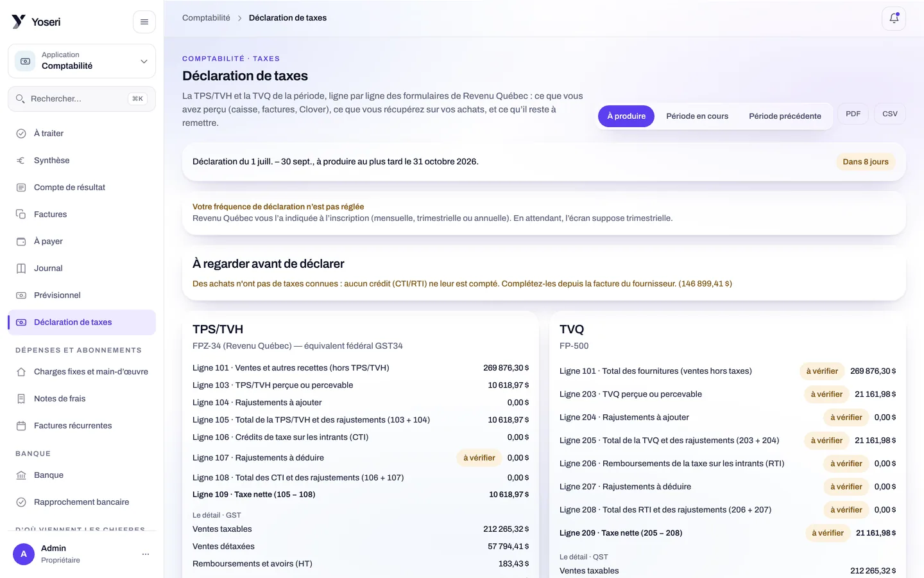Click the Banque building icon
Image resolution: width=924 pixels, height=578 pixels.
pos(21,475)
